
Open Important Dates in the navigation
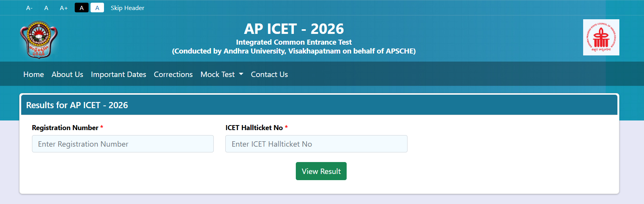tap(119, 74)
